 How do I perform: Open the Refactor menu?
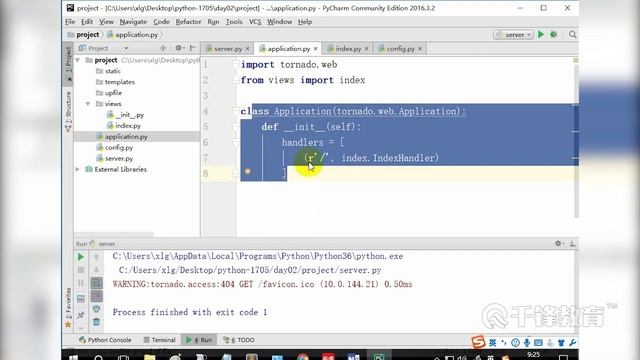[188, 22]
